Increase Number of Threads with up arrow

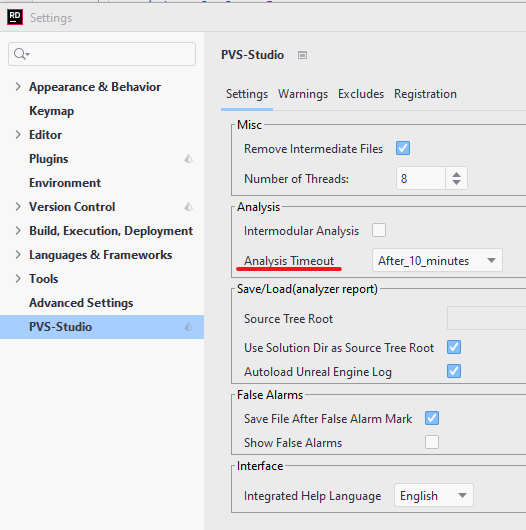(x=456, y=174)
